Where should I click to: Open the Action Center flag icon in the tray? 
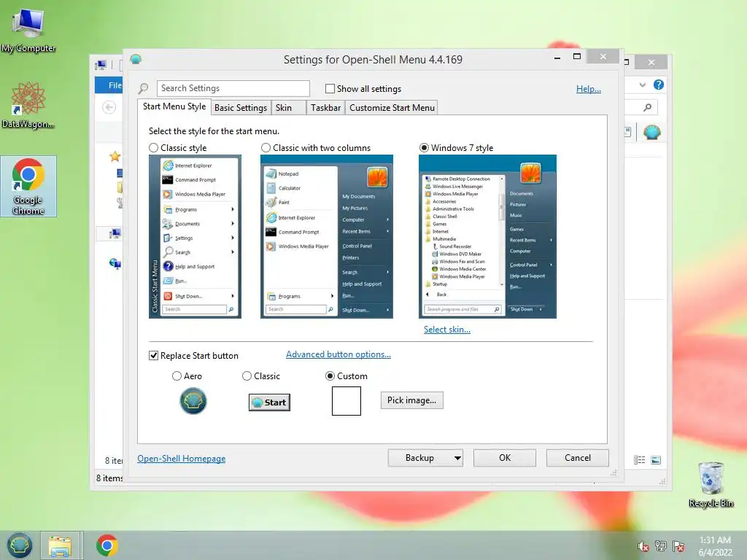pyautogui.click(x=678, y=545)
